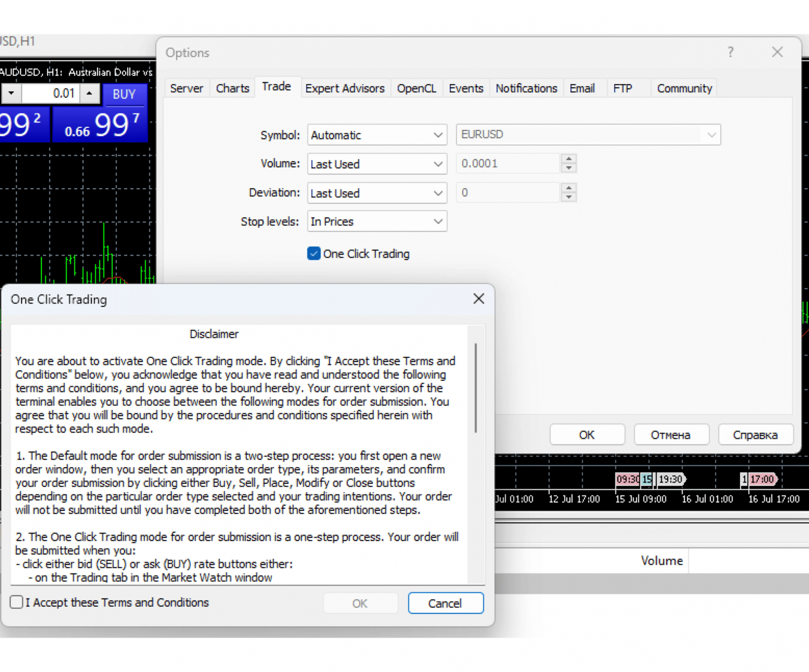Check I Accept these Terms and Conditions
This screenshot has width=809, height=672.
click(17, 602)
